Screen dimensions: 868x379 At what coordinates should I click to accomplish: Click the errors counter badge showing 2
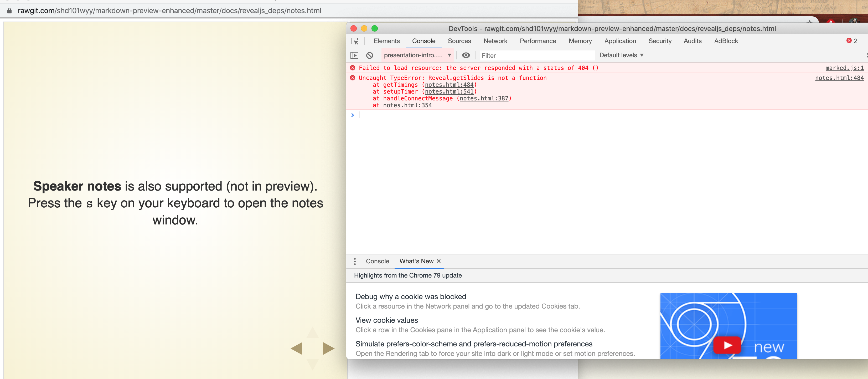tap(851, 41)
